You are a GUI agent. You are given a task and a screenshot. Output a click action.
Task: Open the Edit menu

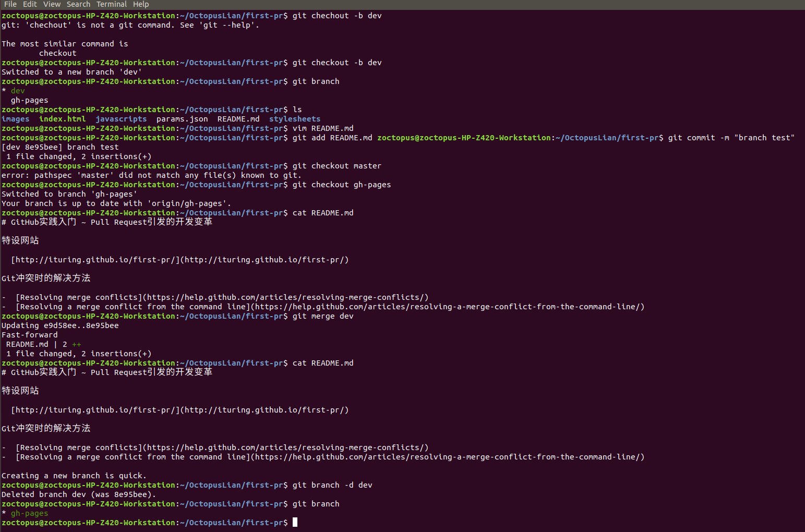pyautogui.click(x=30, y=4)
